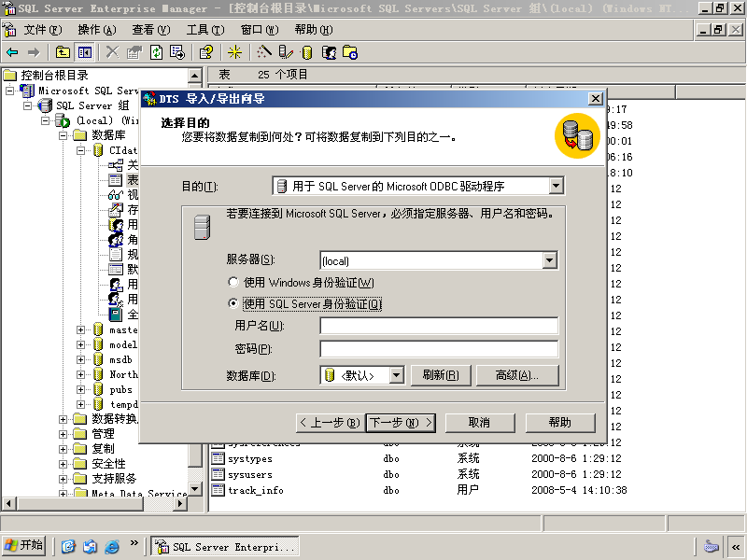Click the 开始 Start button
Screen dimensions: 747x560
pos(24,546)
